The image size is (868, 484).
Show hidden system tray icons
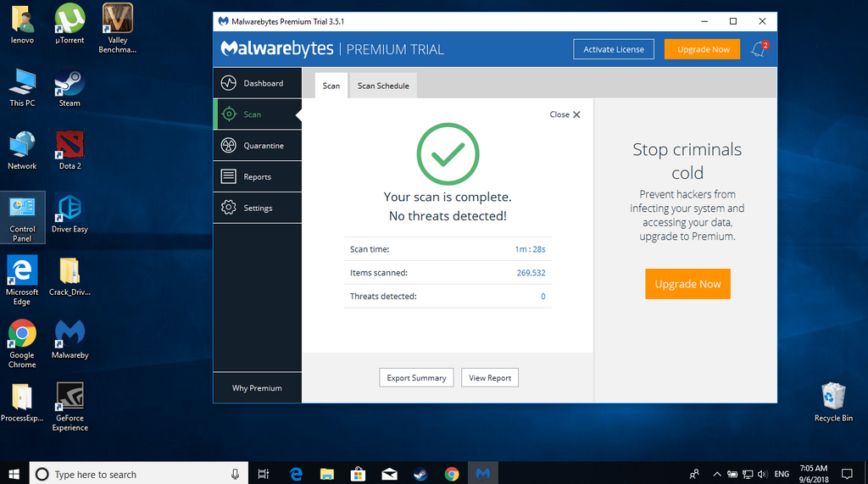click(717, 474)
